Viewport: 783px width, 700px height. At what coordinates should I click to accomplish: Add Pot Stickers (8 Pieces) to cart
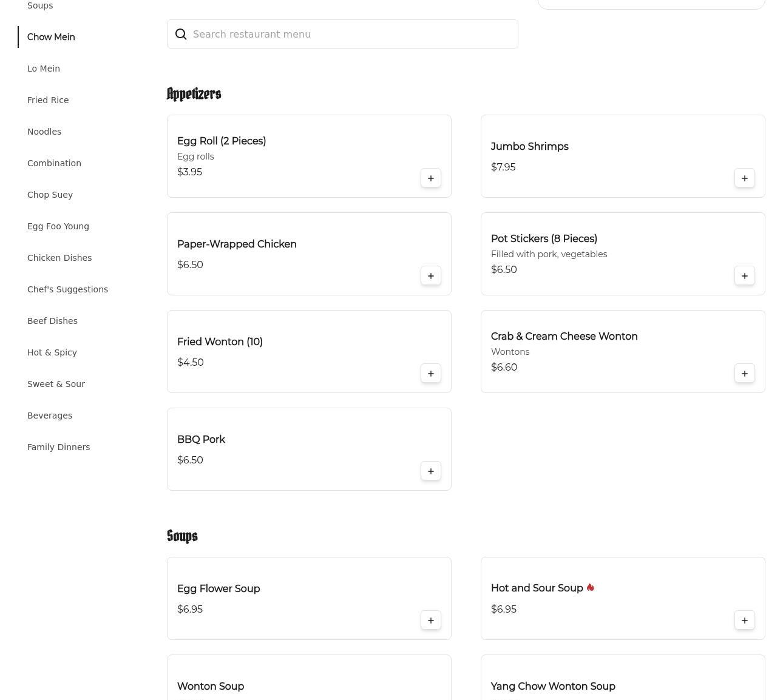pyautogui.click(x=745, y=276)
